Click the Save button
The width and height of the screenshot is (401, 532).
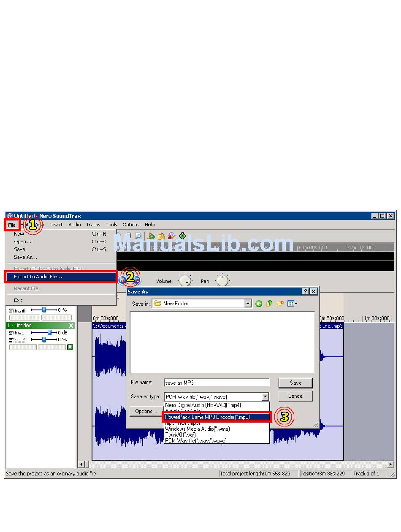[295, 383]
